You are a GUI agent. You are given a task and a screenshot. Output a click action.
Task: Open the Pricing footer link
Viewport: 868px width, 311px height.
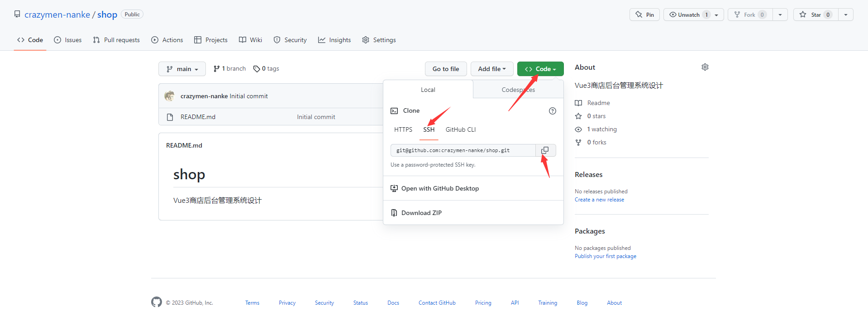click(x=483, y=303)
